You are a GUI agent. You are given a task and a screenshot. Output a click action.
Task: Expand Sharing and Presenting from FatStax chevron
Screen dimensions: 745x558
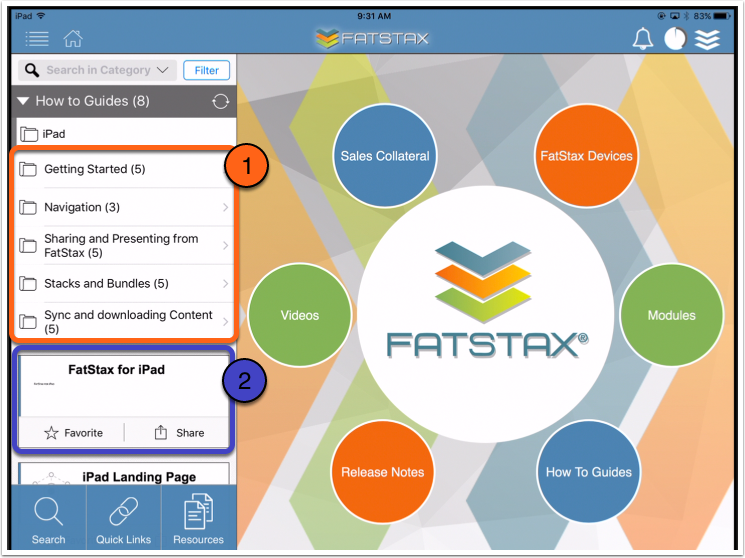coord(225,245)
